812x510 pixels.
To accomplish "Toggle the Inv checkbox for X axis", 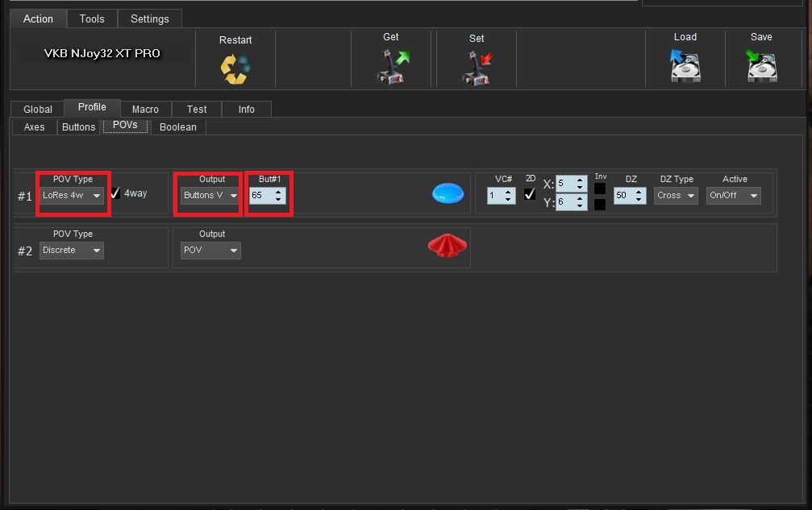I will [600, 189].
